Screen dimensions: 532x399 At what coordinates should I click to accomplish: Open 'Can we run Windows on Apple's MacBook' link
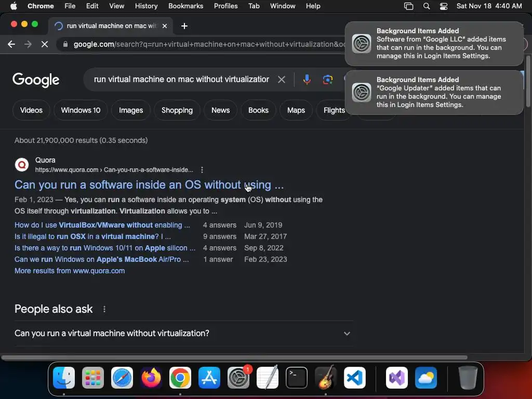click(x=102, y=259)
